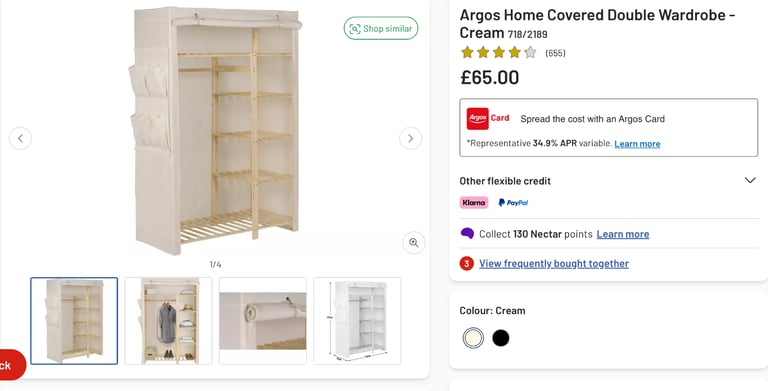
Task: Select the Cream colour swatch
Action: (x=473, y=338)
